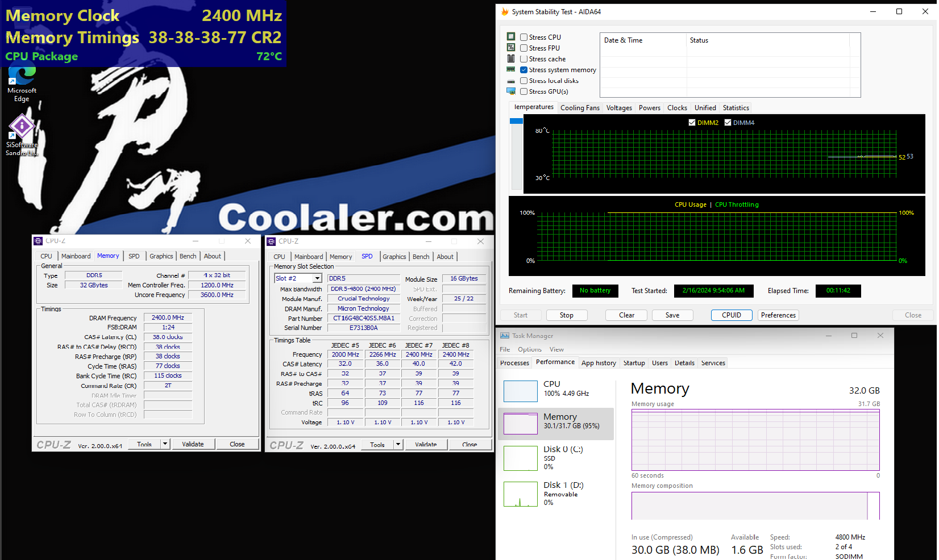
Task: Click the Part Number CT16G48C40S5.M8A1 field
Action: (x=364, y=318)
